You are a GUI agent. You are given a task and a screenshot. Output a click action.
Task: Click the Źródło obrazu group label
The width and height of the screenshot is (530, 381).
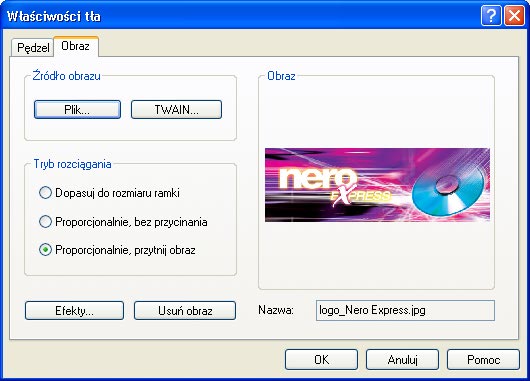(x=67, y=76)
